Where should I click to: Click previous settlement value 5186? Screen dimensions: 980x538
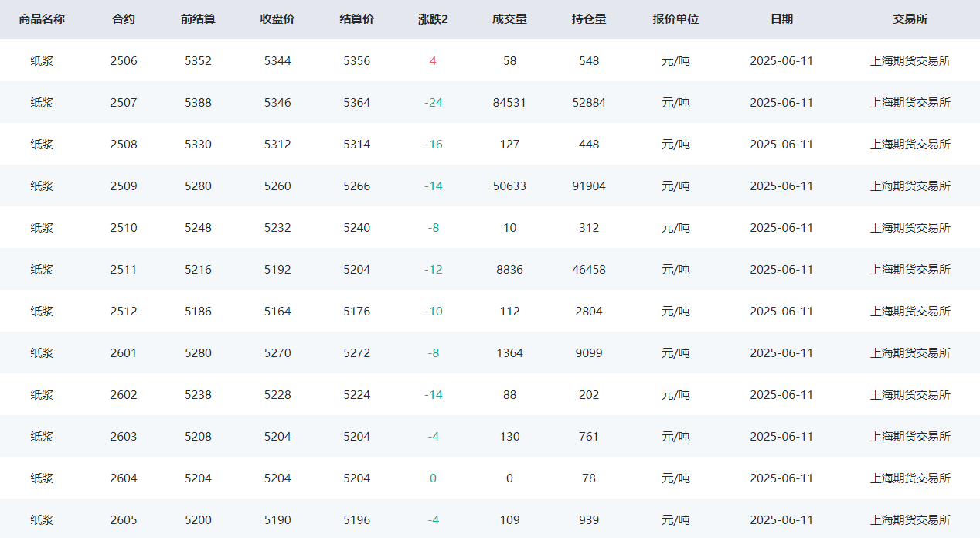pos(198,312)
